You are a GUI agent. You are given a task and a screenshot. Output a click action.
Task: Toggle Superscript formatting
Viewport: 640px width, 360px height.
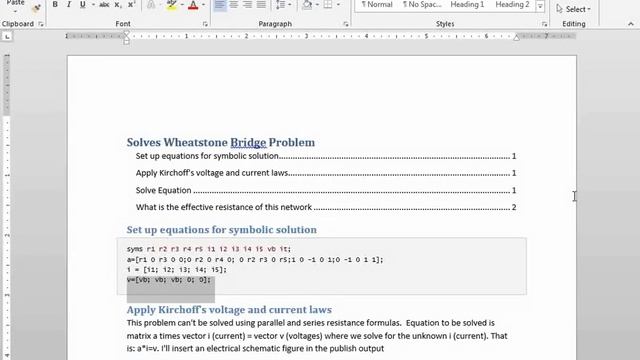pos(131,4)
